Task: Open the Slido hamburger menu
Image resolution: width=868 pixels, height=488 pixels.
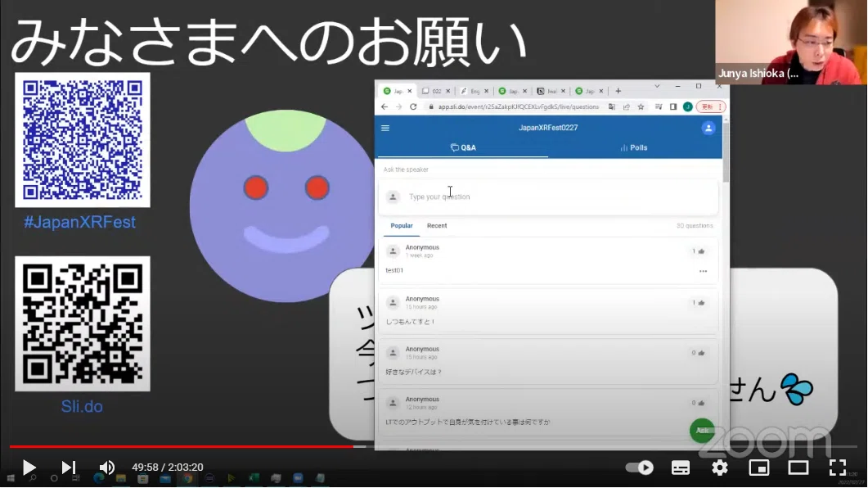Action: coord(385,128)
